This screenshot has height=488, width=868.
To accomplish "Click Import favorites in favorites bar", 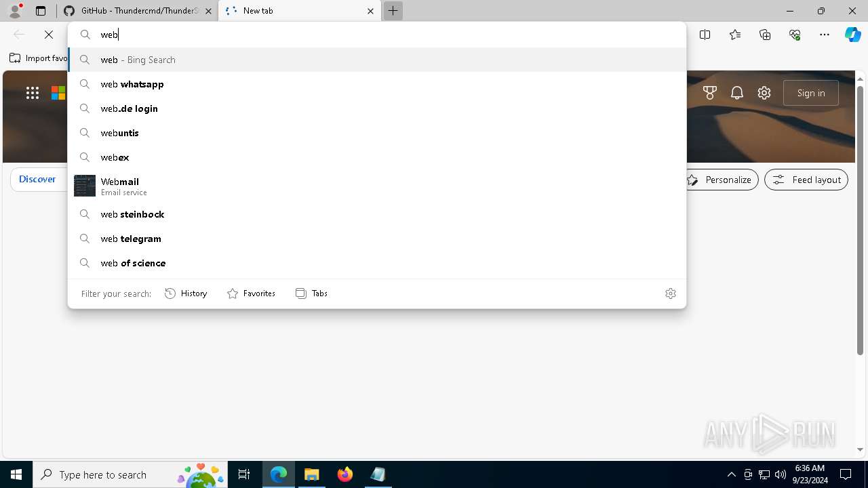I will click(x=39, y=58).
